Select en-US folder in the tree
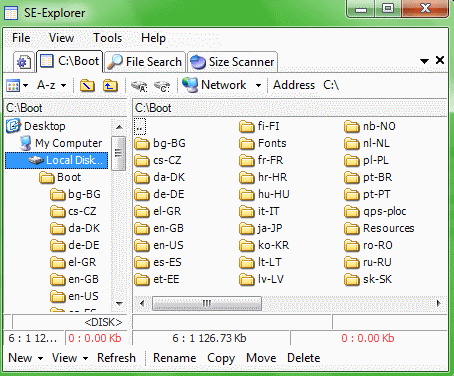Screen dimensions: 454x376 coord(74,296)
